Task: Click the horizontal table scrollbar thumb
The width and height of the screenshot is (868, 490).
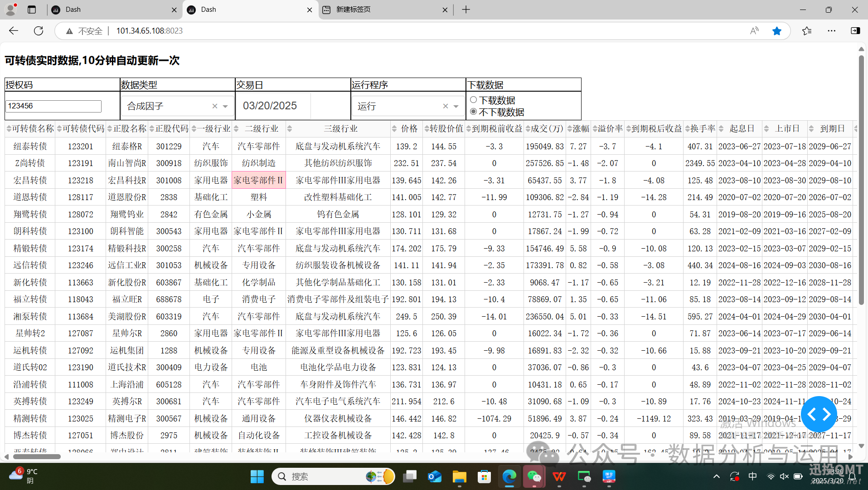Action: point(36,456)
